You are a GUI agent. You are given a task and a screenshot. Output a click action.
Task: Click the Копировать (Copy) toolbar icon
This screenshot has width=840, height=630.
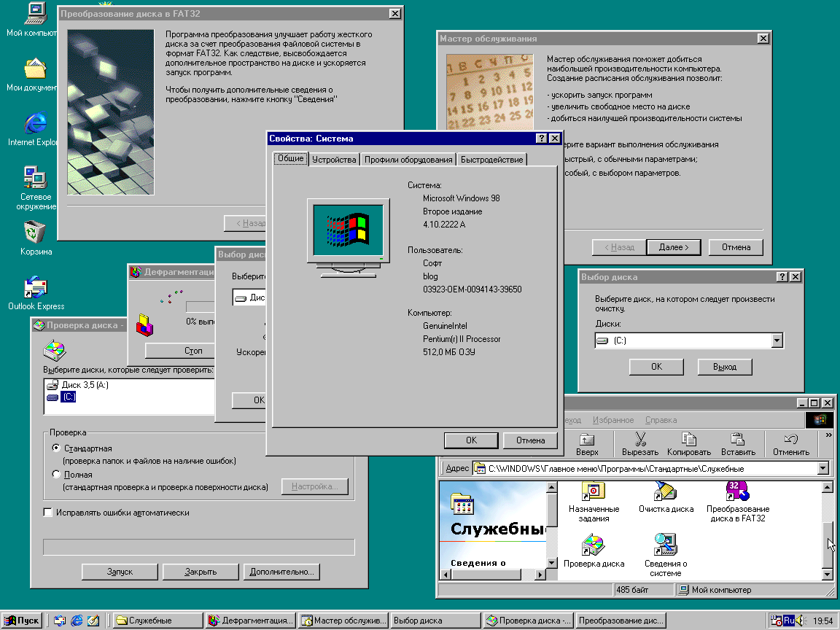[689, 439]
